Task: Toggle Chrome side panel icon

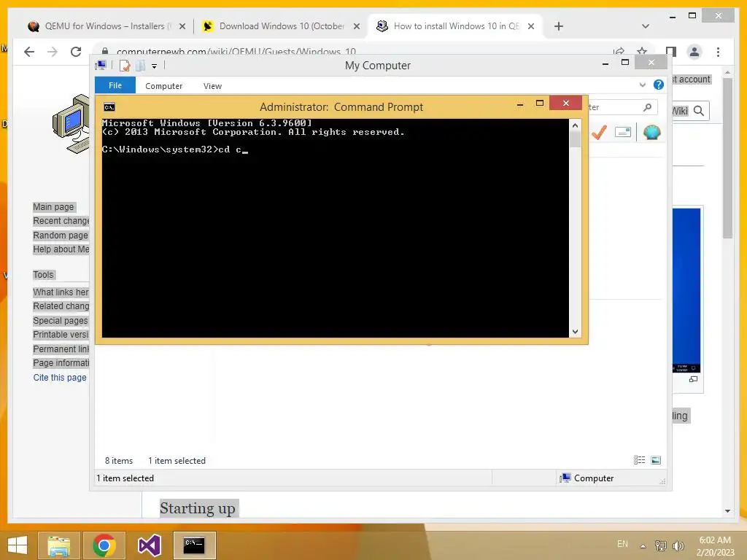Action: [x=671, y=52]
